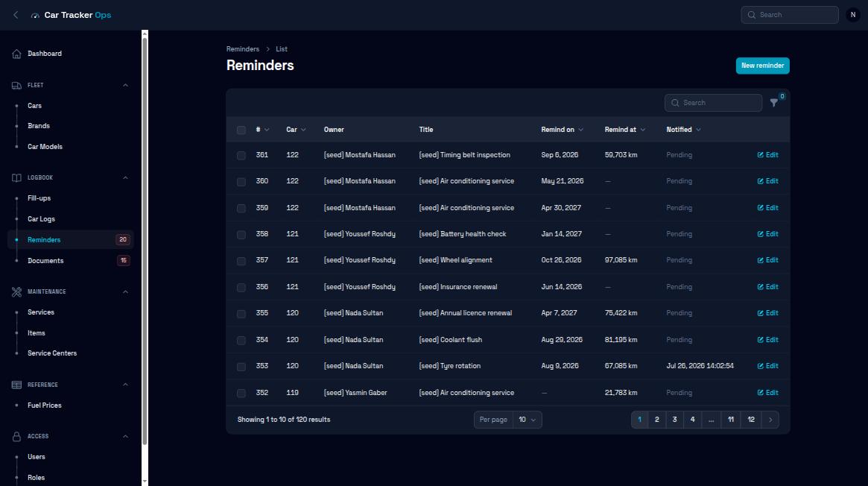Click the Car Tracker speedometer logo icon
This screenshot has width=868, height=486.
[x=35, y=16]
